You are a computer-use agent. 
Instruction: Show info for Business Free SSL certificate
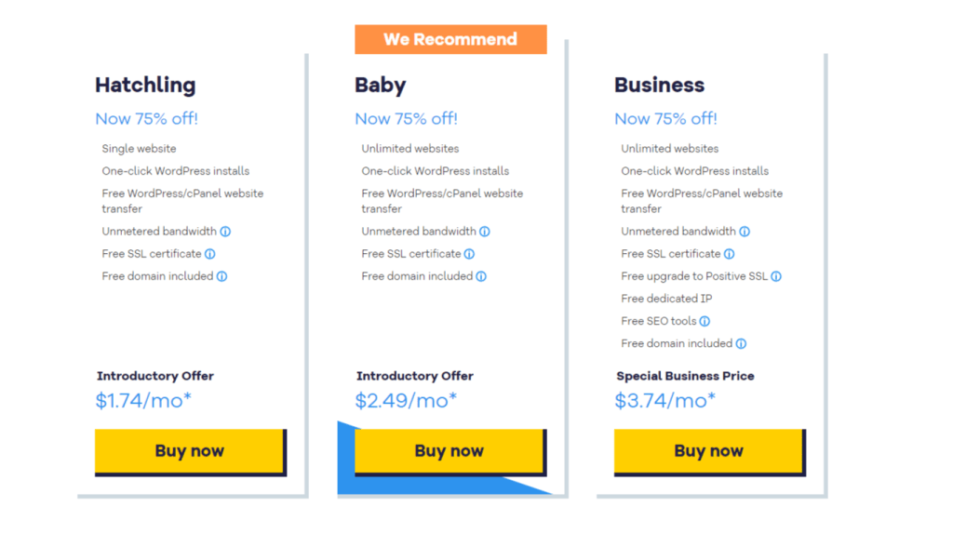click(x=730, y=254)
